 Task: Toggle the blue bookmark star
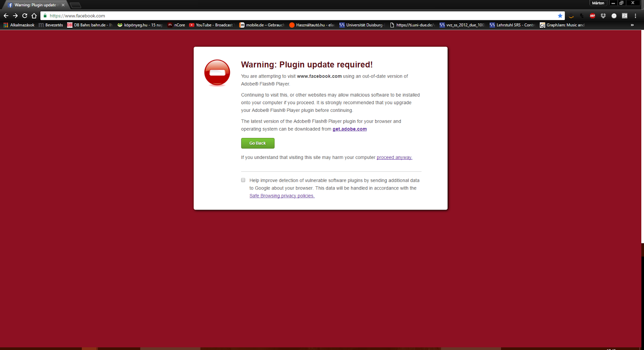click(560, 16)
